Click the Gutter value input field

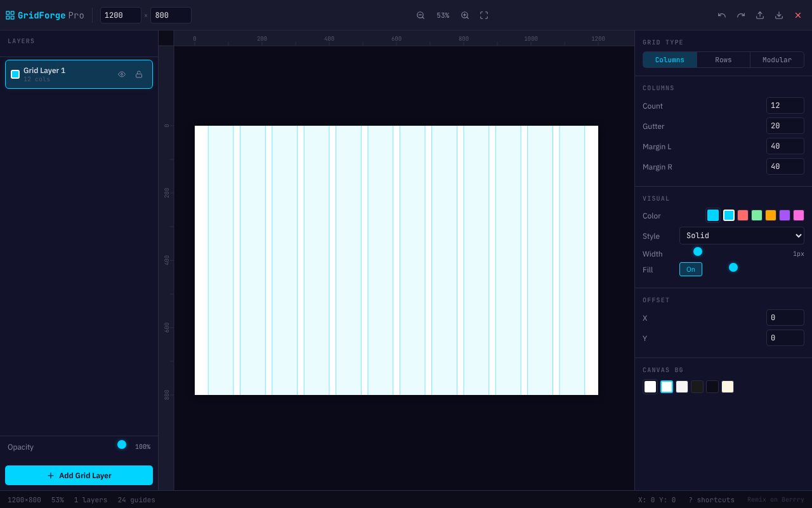(785, 126)
